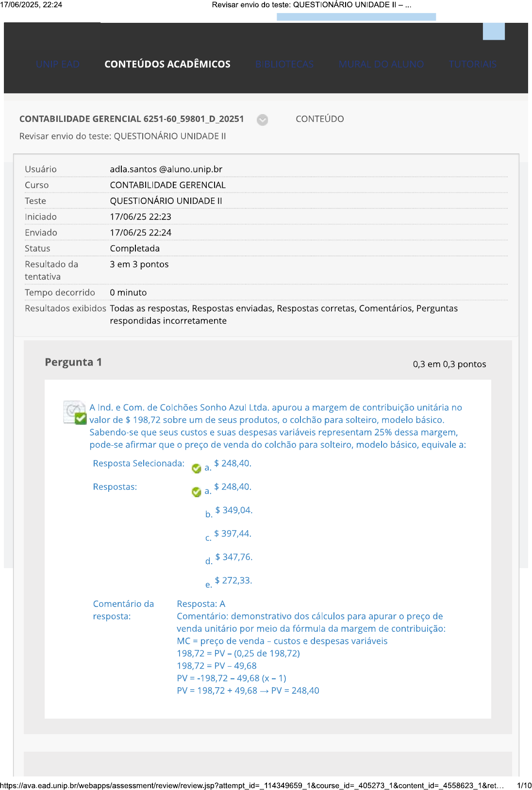The width and height of the screenshot is (532, 790).
Task: Click the Teste value QUESTIONÁRIO UNIDADE II
Action: pos(166,201)
